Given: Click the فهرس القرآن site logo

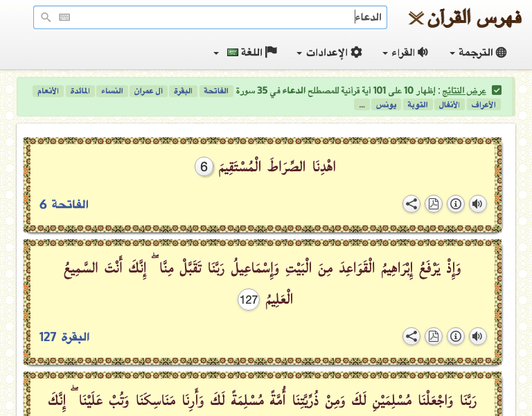Looking at the screenshot, I should click(x=465, y=17).
